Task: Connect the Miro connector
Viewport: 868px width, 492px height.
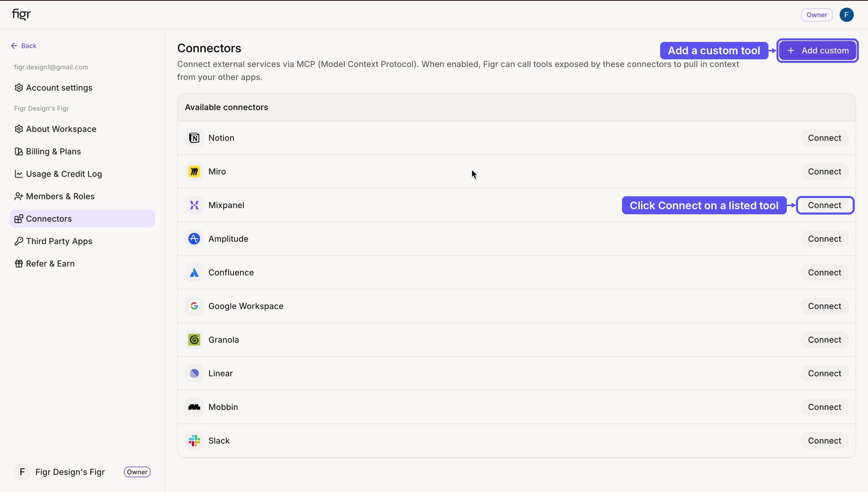Action: tap(824, 172)
